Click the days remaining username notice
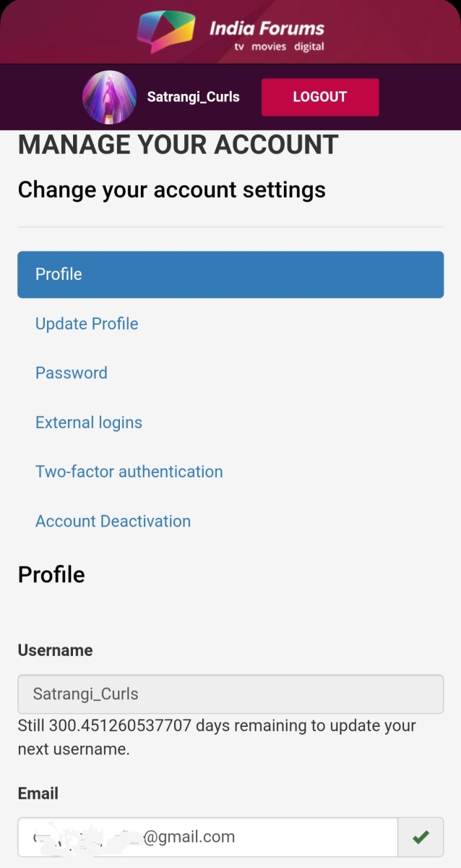 click(x=217, y=737)
